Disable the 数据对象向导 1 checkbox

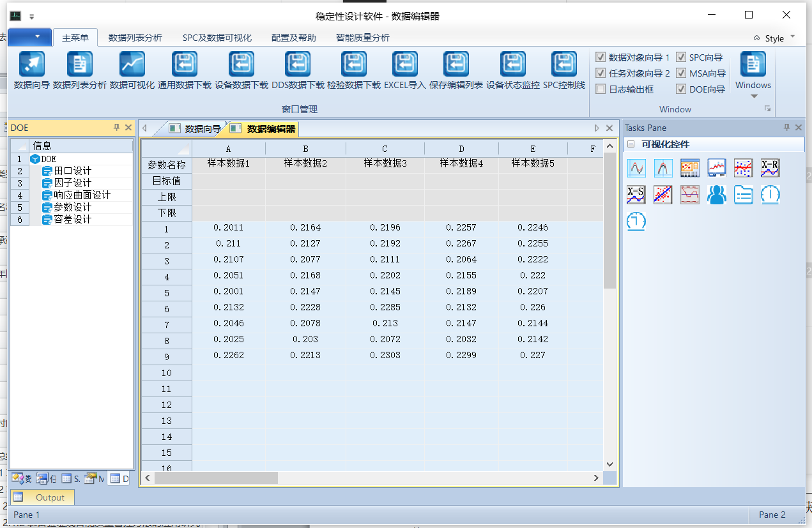(601, 57)
